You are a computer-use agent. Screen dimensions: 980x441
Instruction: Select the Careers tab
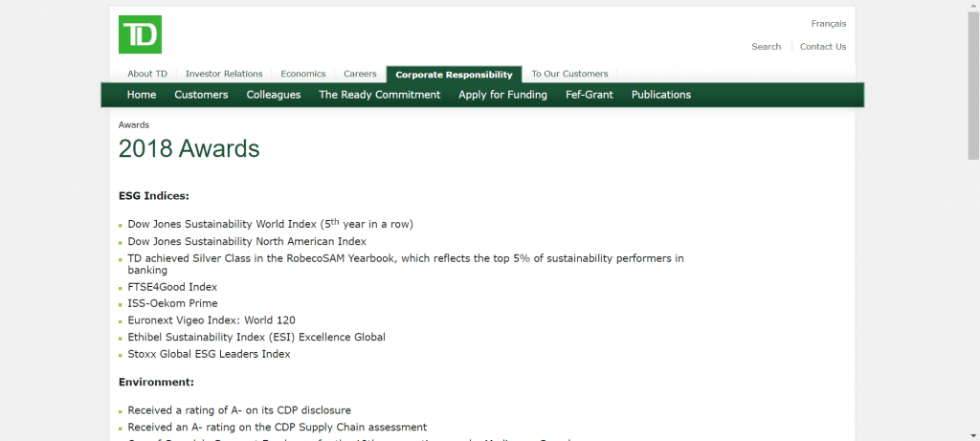point(360,74)
